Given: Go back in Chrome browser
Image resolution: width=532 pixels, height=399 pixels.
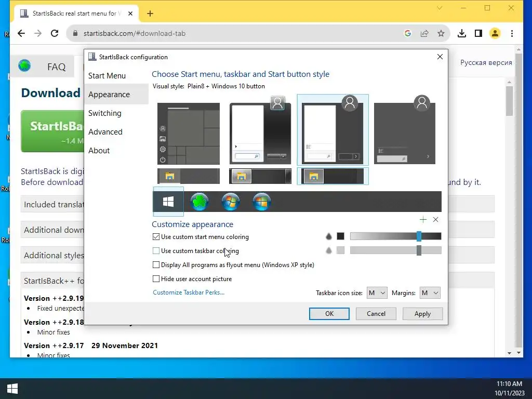Looking at the screenshot, I should pyautogui.click(x=21, y=33).
